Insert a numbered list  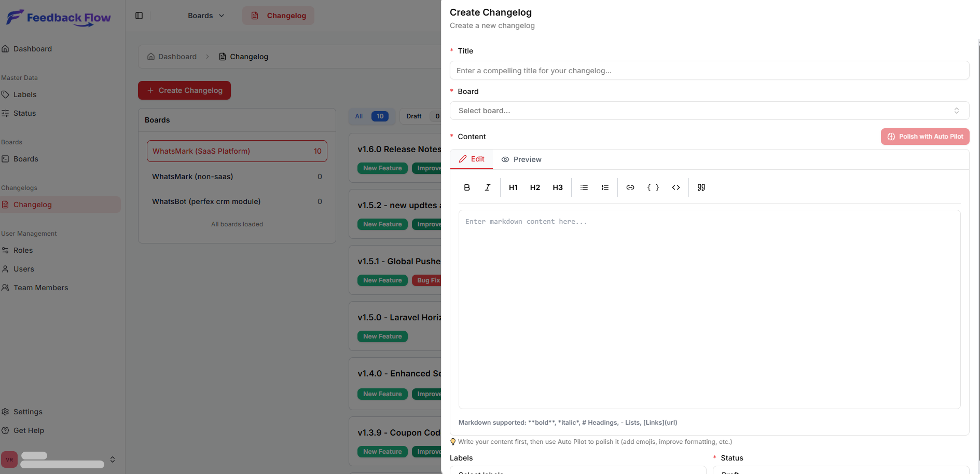pos(605,187)
